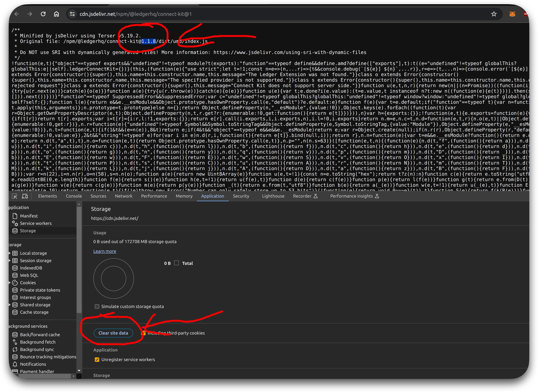Open site information icon in address bar
Image resolution: width=538 pixels, height=392 pixels.
[72, 14]
